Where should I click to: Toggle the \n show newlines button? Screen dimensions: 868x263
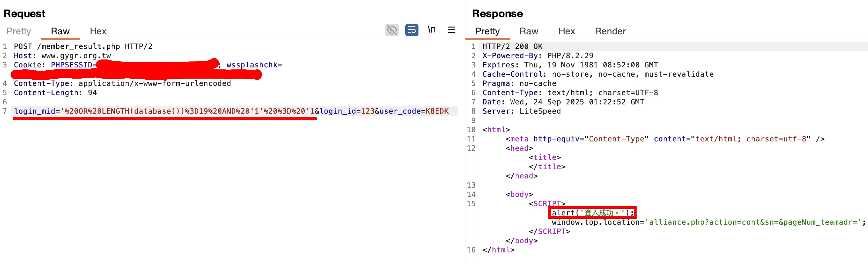point(432,30)
